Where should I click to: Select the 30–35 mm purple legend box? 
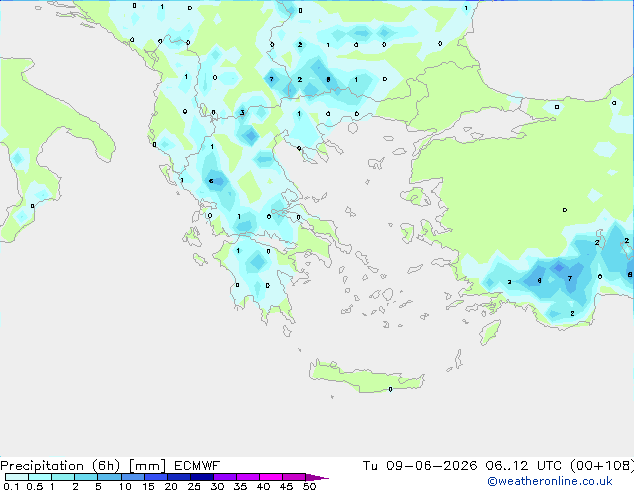point(225,477)
